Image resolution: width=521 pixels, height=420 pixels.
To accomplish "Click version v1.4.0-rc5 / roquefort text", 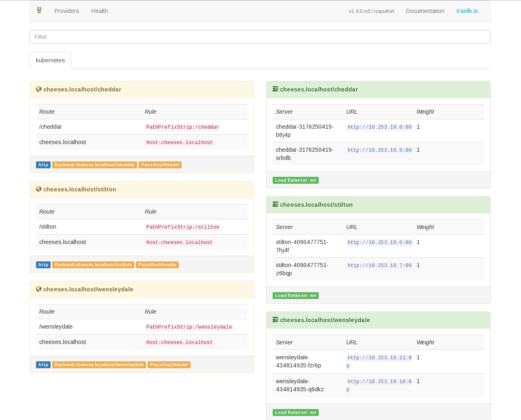I will (x=371, y=11).
